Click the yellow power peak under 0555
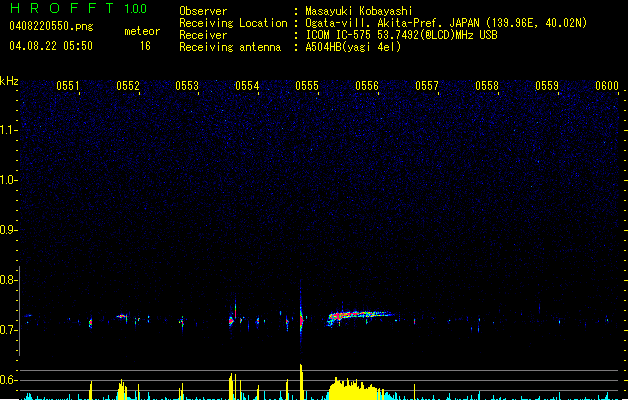Viewport: 629px width, 400px height. [x=301, y=381]
